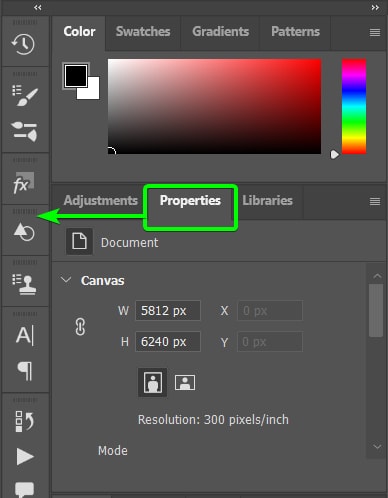Open the Properties panel flyout menu
The width and height of the screenshot is (388, 498).
coord(375,201)
